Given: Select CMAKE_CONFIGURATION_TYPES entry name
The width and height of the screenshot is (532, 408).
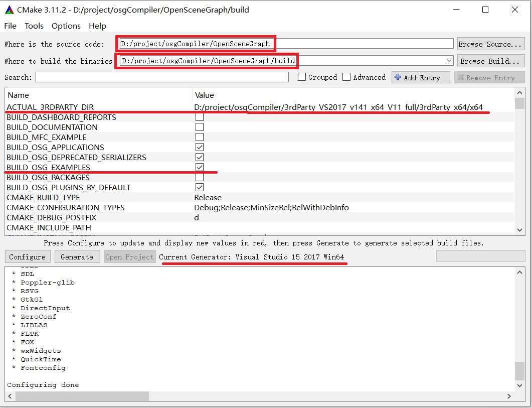Looking at the screenshot, I should coord(66,208).
